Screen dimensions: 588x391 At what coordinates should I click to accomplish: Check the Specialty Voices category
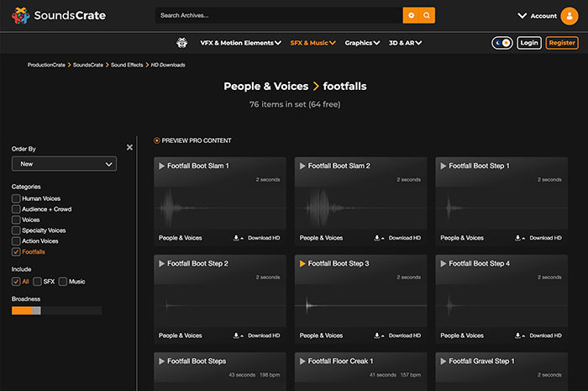click(x=16, y=230)
